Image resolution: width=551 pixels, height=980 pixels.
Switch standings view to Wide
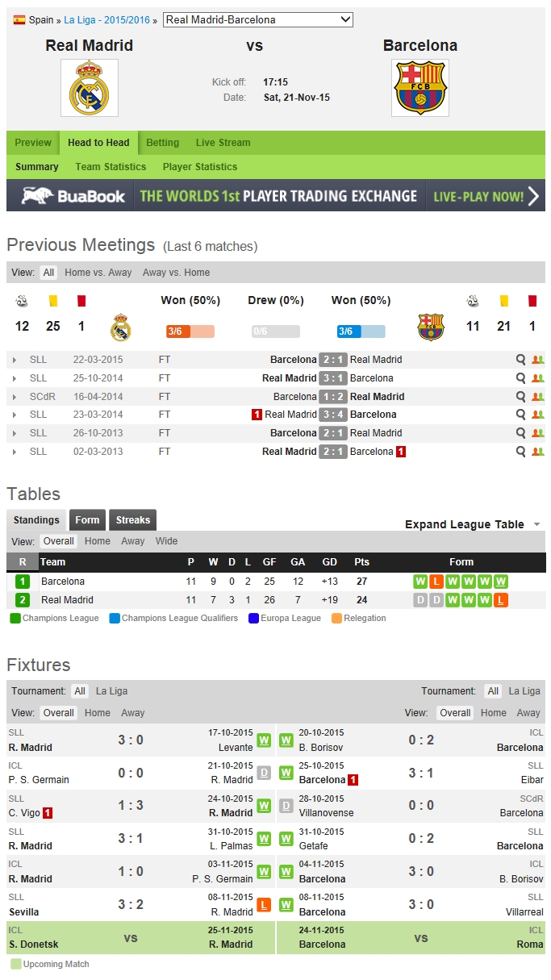tap(167, 541)
